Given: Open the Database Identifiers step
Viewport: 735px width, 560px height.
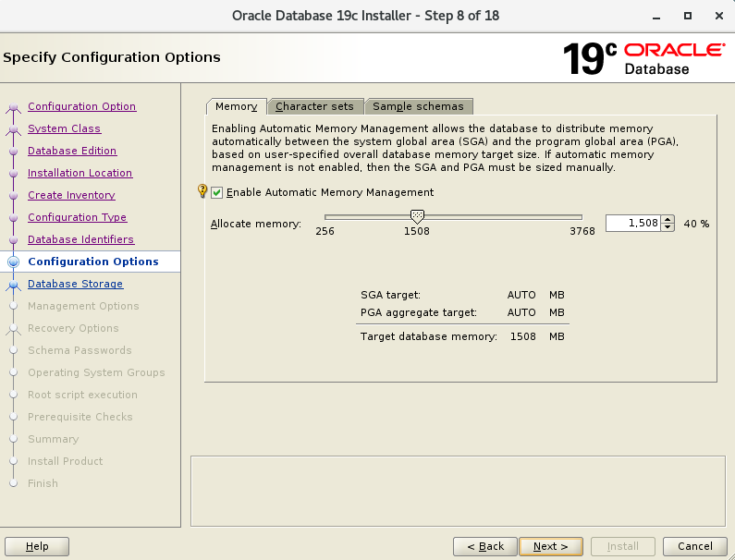Looking at the screenshot, I should coord(80,239).
